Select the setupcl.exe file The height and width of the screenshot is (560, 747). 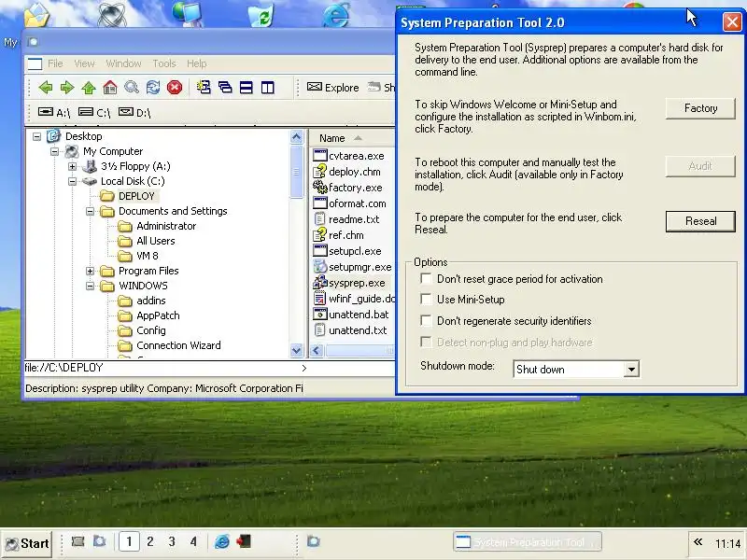[347, 251]
